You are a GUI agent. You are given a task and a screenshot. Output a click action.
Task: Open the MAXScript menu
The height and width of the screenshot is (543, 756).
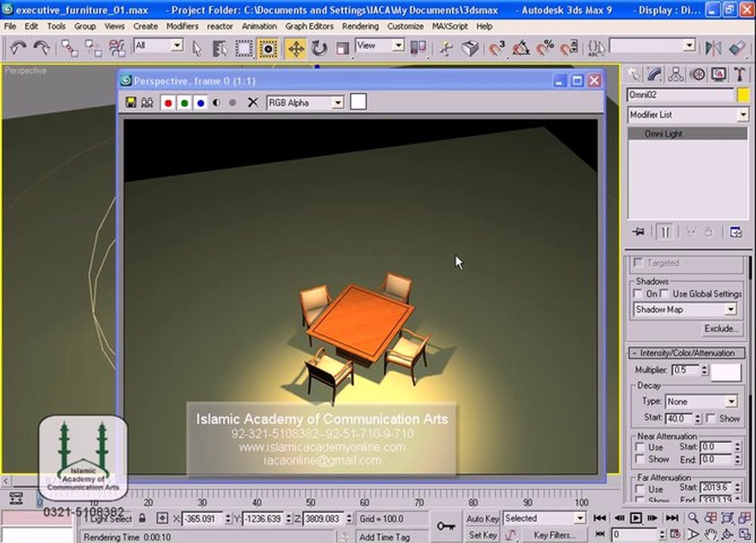(x=450, y=26)
